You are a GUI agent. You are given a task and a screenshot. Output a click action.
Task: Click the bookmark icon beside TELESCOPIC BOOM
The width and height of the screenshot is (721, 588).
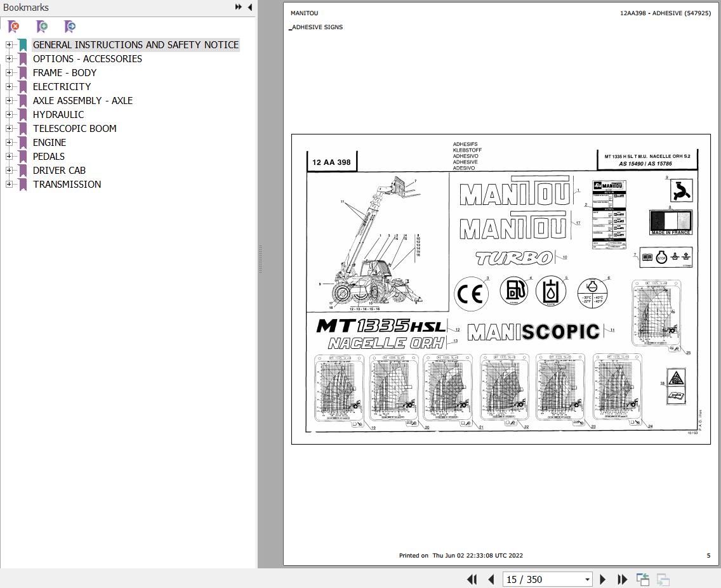(23, 129)
